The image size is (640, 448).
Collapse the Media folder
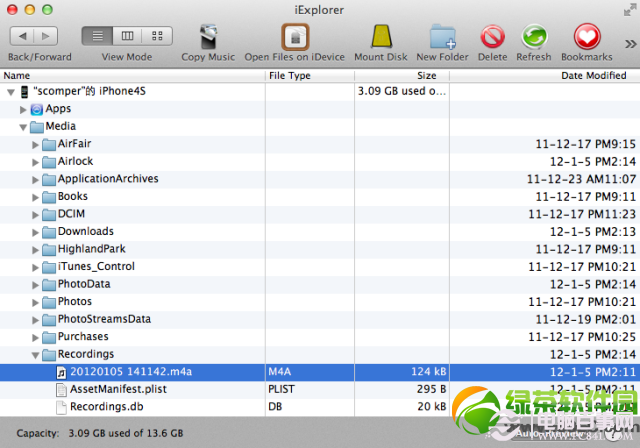(x=24, y=127)
